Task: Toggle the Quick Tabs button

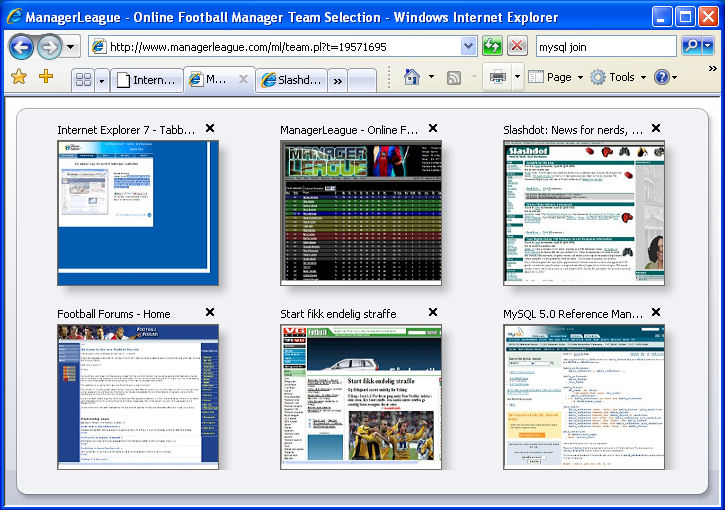Action: pos(83,80)
